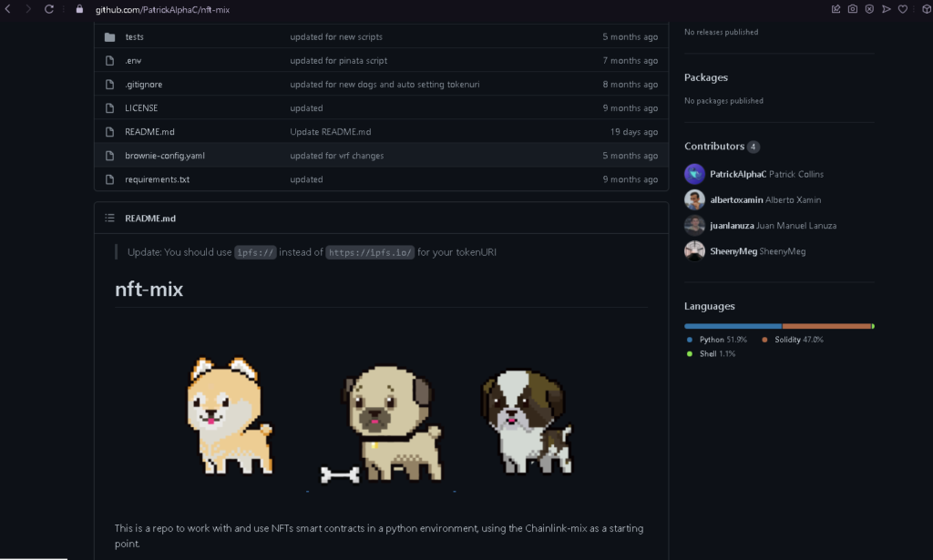The image size is (933, 560).
Task: Click the nft-mix README heading
Action: (x=149, y=289)
